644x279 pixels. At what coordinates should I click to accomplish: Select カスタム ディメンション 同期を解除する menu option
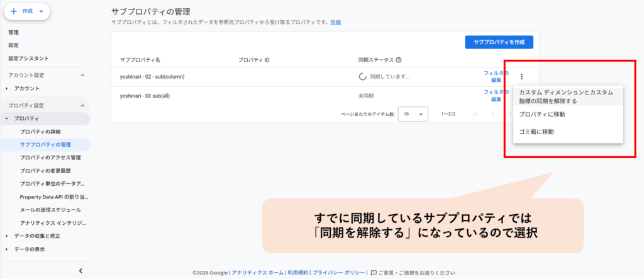click(565, 96)
